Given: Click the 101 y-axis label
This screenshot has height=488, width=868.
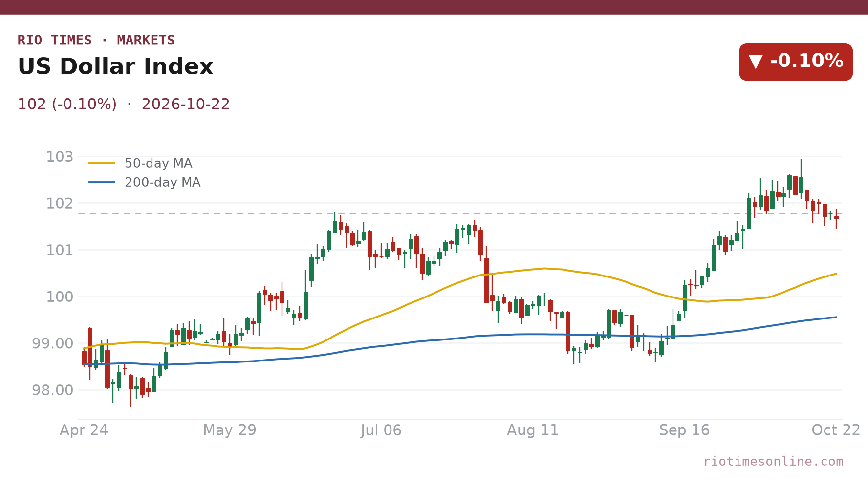Looking at the screenshot, I should tap(60, 250).
